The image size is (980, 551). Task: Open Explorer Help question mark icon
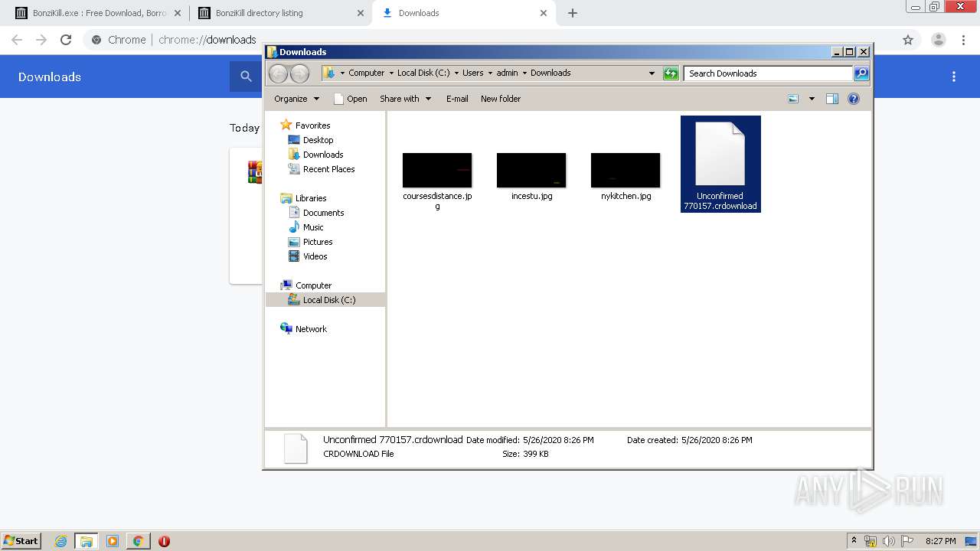click(x=854, y=99)
